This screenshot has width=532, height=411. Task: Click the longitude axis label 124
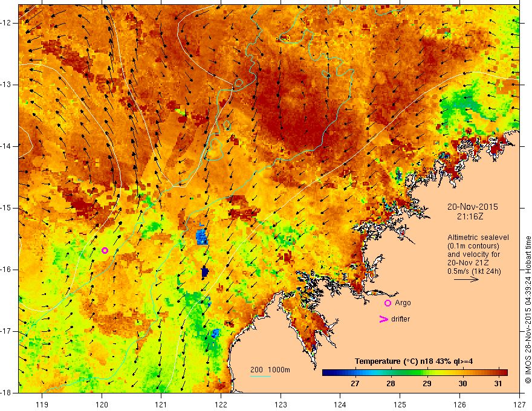pyautogui.click(x=340, y=404)
